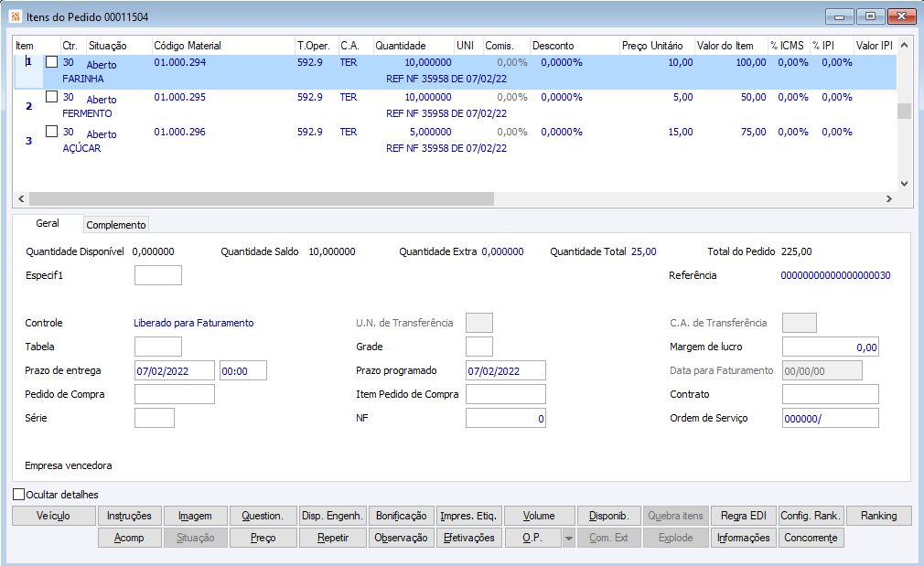Switch to the Complemento tab
The image size is (924, 566).
coord(115,225)
